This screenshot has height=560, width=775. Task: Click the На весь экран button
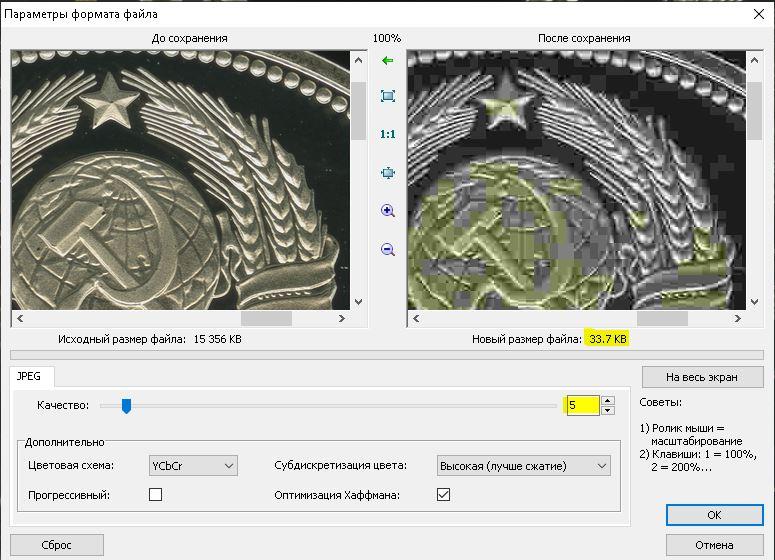[702, 377]
